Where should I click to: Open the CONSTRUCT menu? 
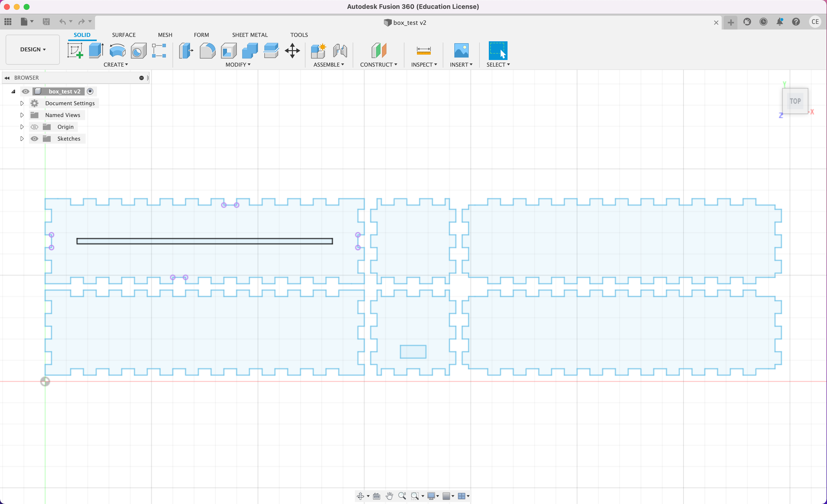pyautogui.click(x=379, y=65)
